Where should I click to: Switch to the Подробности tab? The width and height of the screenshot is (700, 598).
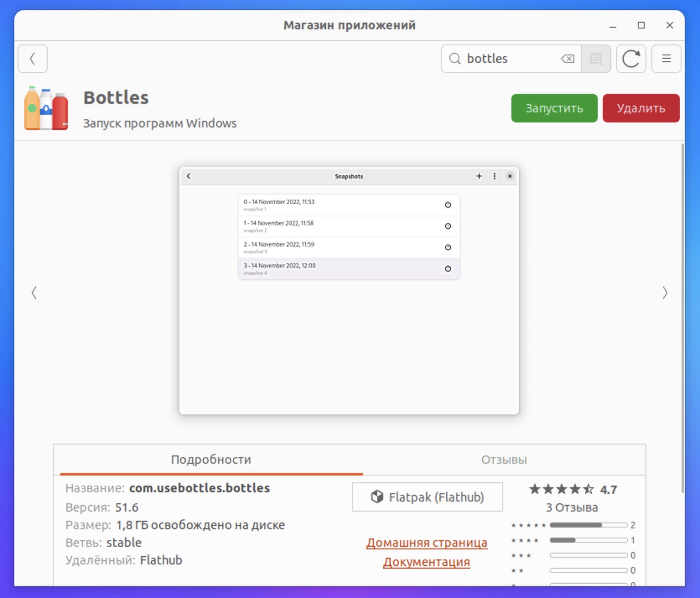211,460
